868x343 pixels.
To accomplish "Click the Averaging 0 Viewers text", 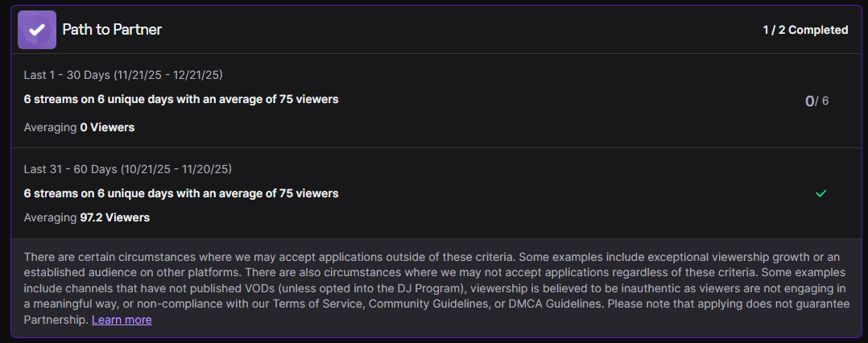I will coord(79,127).
